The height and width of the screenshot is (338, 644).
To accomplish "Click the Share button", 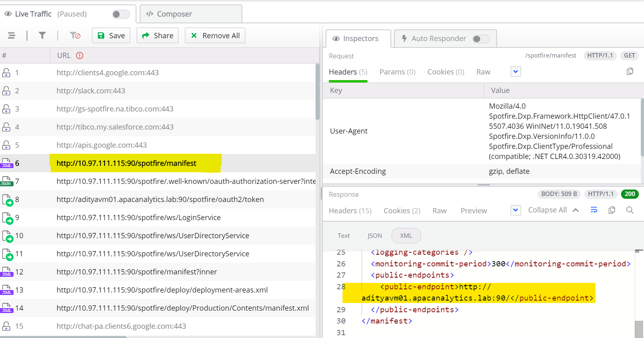I will (157, 35).
